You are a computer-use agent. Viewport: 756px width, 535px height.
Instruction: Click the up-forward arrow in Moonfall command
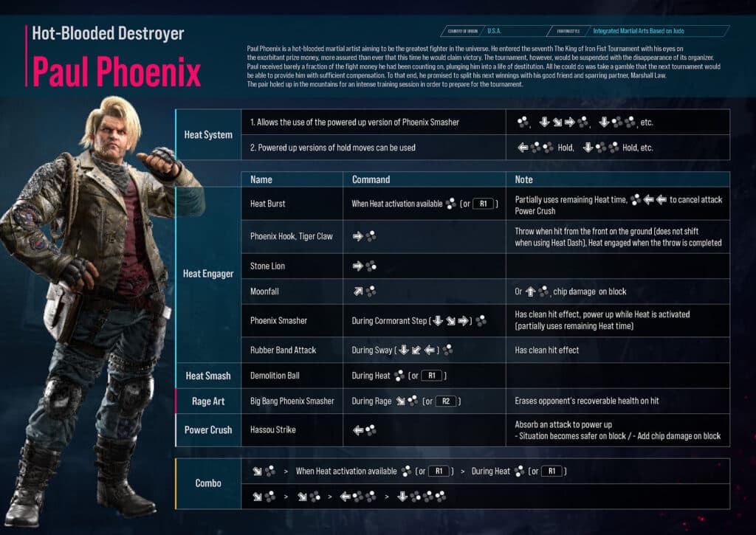[x=358, y=292]
